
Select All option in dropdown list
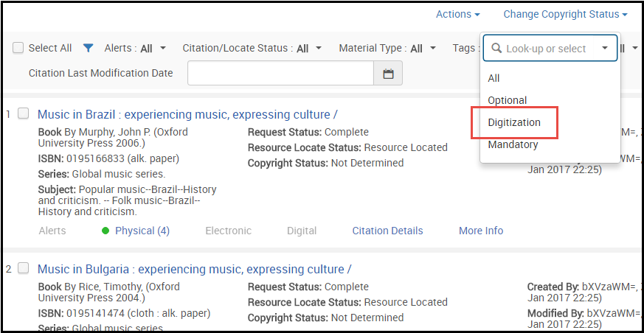494,78
